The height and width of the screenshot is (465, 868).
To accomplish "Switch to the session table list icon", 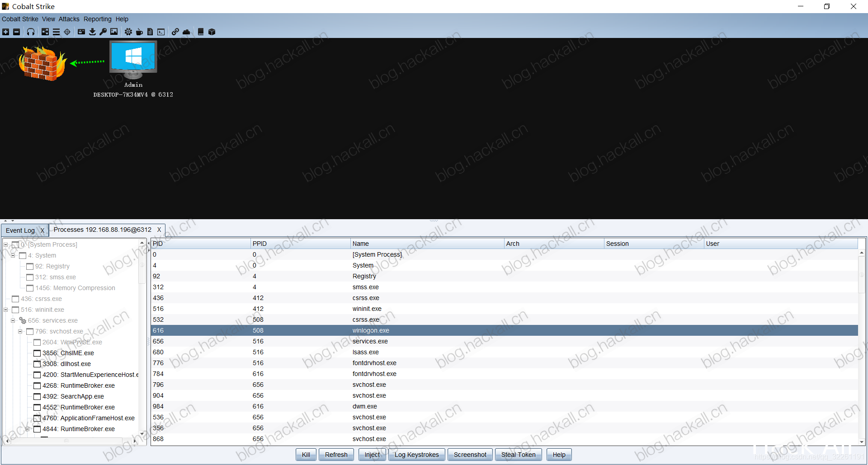I will 56,32.
